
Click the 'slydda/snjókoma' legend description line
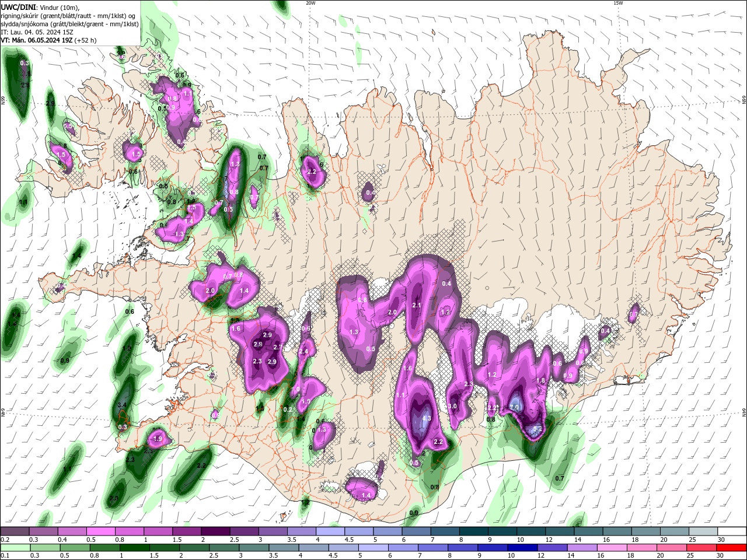(69, 24)
